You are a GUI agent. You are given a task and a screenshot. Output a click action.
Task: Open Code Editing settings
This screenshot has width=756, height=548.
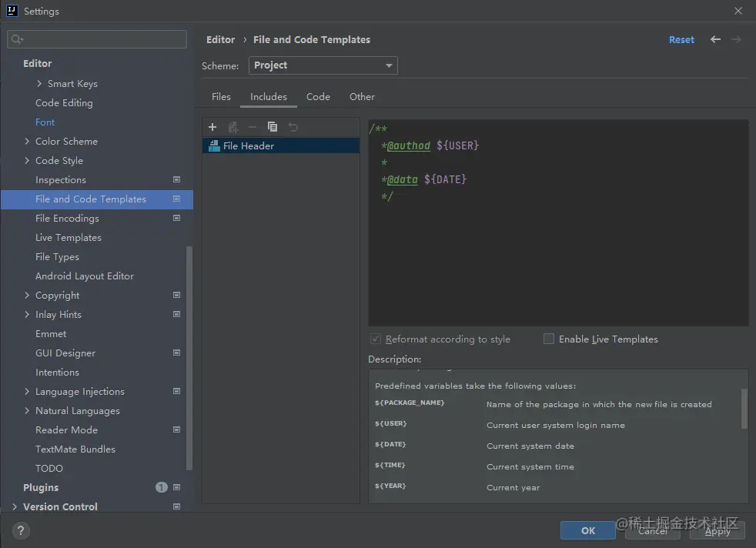(64, 102)
